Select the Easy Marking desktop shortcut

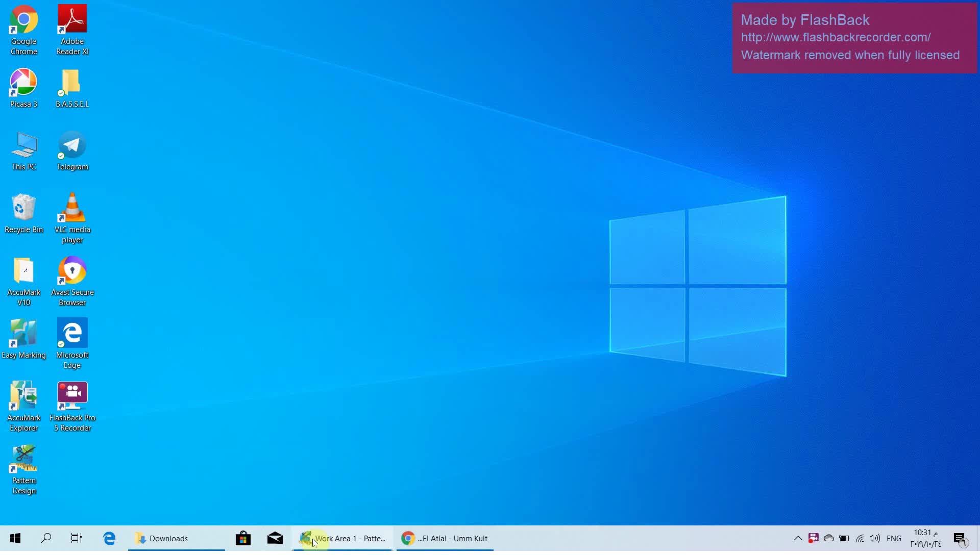pos(23,334)
